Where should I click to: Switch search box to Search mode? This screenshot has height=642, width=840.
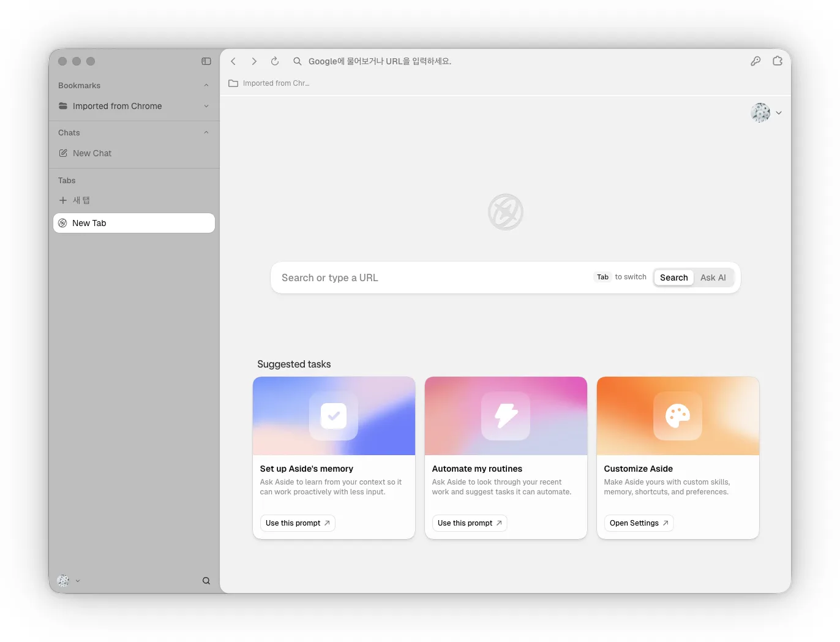click(x=674, y=278)
